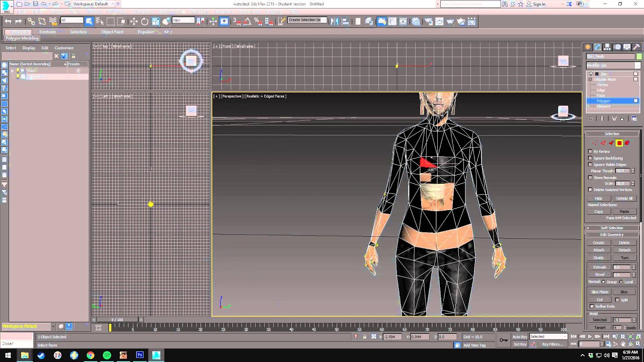The width and height of the screenshot is (644, 362).
Task: Click the Slice Plane button
Action: coord(600,292)
